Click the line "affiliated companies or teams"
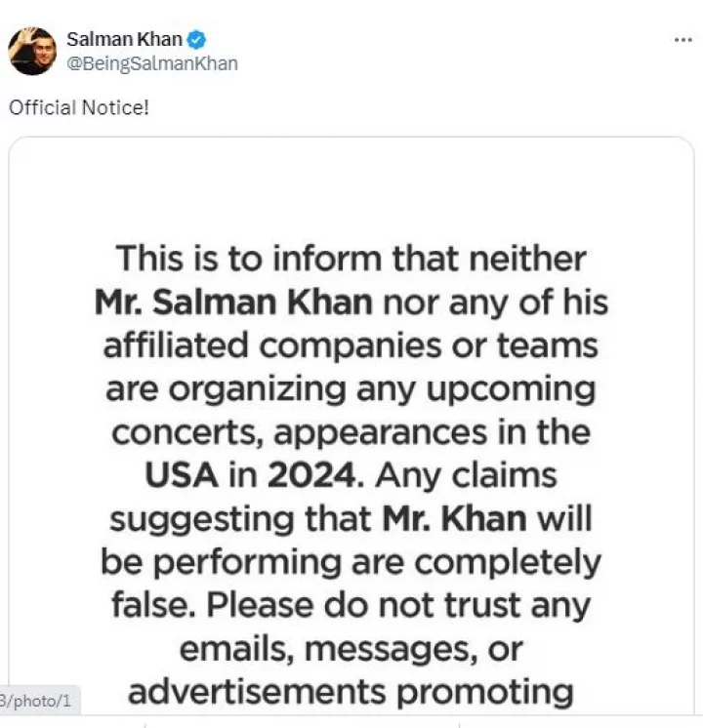 tap(351, 345)
